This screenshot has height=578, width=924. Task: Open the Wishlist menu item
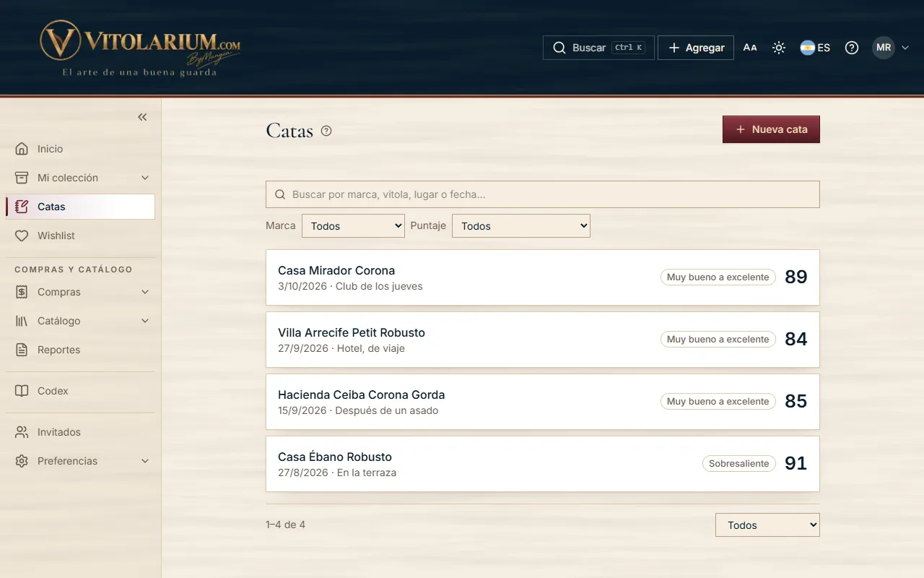(x=80, y=236)
